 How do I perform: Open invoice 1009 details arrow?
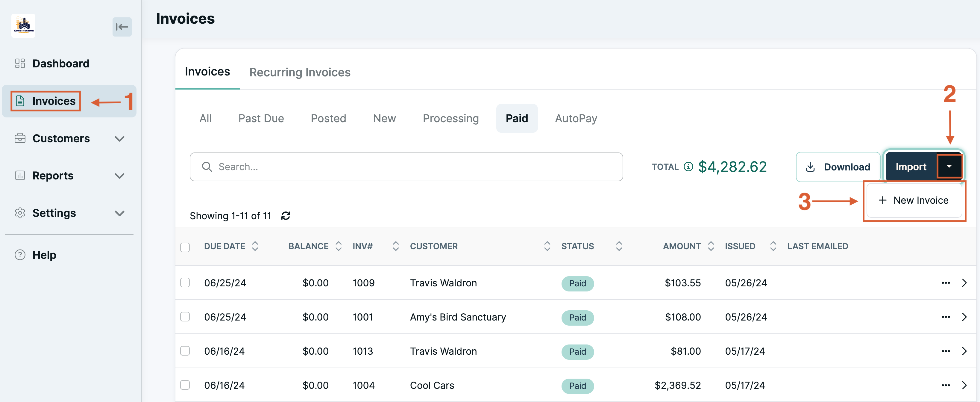tap(964, 283)
